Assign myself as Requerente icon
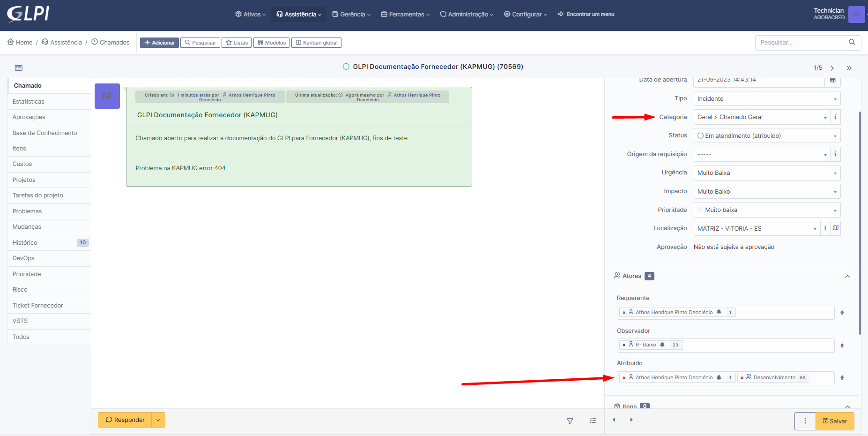This screenshot has height=436, width=868. click(x=842, y=312)
